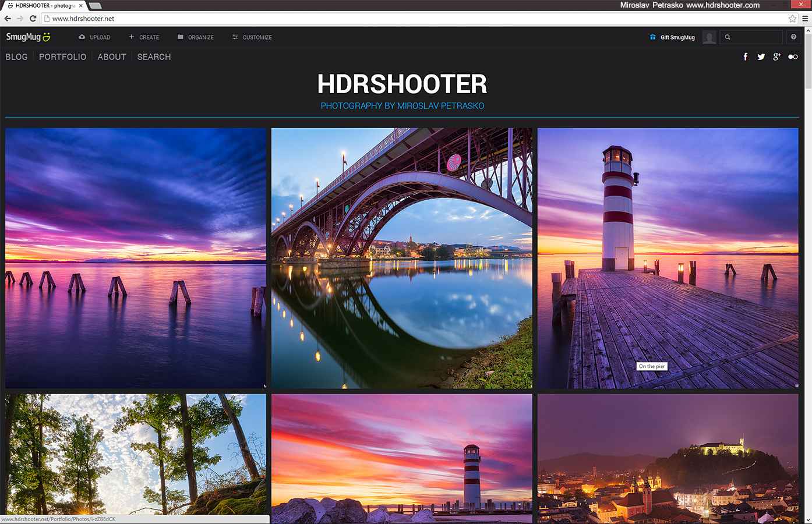Open the PORTFOLIO menu item
Screen dimensions: 812x524
pos(62,57)
